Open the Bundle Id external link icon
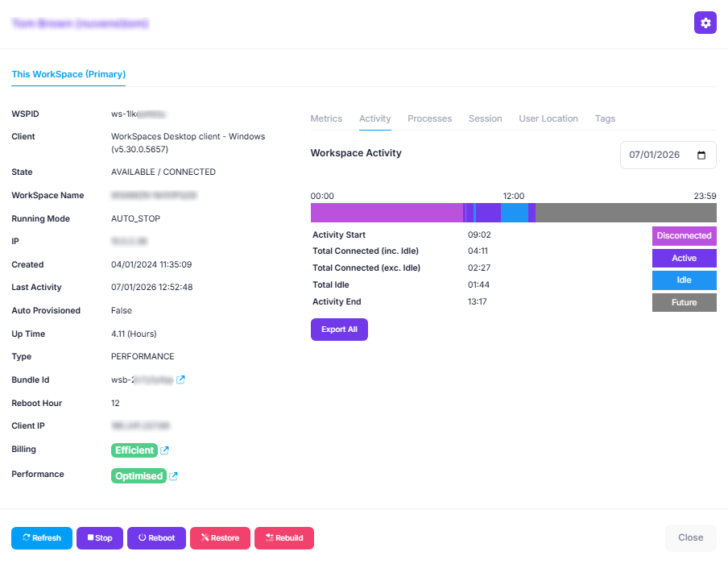Screen dimensions: 728x564 coord(181,379)
